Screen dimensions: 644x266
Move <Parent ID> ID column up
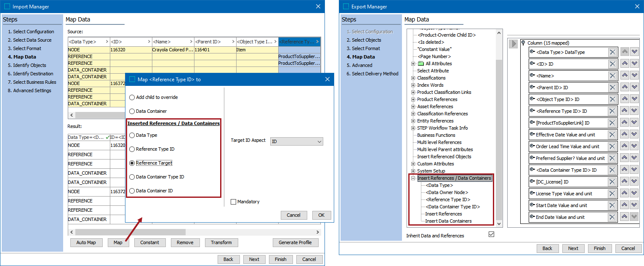(625, 88)
